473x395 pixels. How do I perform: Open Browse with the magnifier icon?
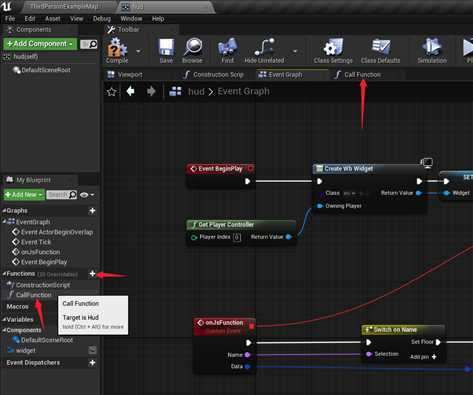tap(192, 51)
